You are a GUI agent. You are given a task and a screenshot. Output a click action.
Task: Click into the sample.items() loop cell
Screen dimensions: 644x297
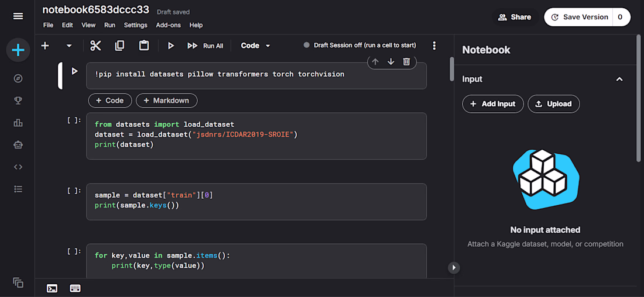pyautogui.click(x=256, y=261)
